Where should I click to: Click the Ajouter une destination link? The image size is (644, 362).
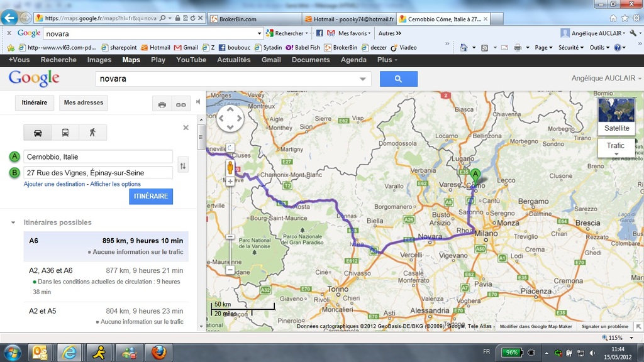coord(54,184)
